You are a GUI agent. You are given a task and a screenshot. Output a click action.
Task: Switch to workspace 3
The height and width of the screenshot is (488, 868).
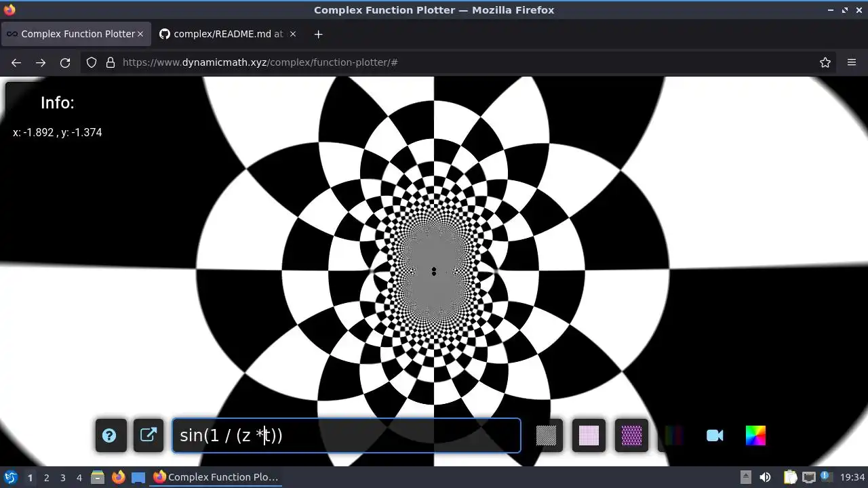pos(62,478)
